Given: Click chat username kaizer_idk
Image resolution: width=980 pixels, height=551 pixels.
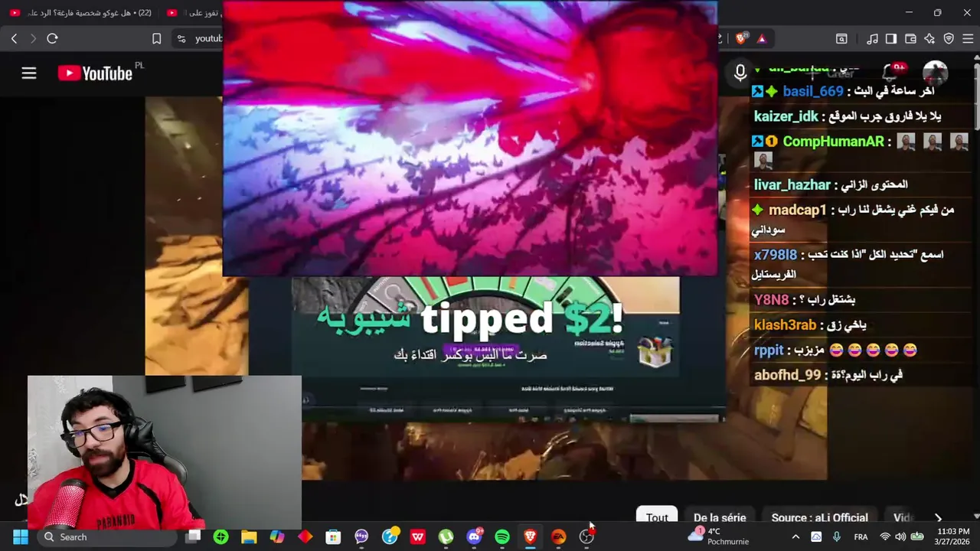Looking at the screenshot, I should [x=786, y=116].
